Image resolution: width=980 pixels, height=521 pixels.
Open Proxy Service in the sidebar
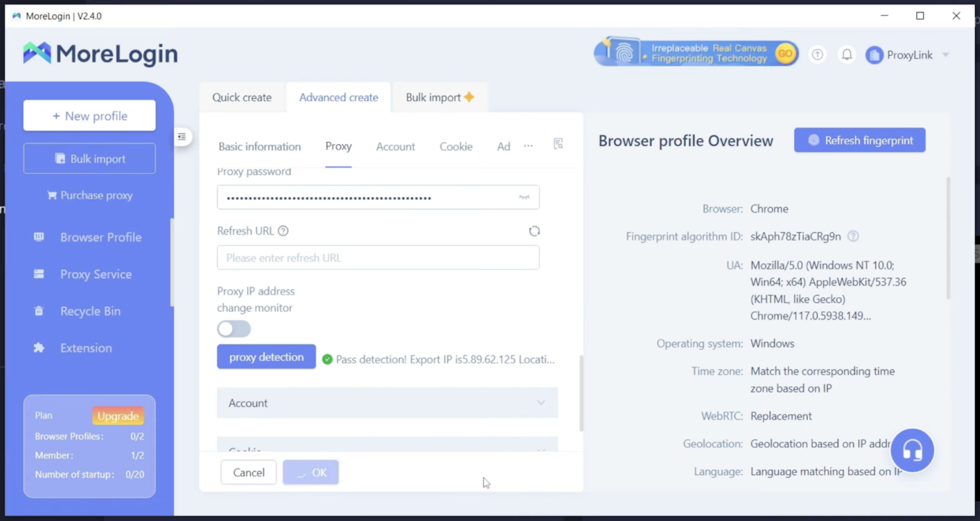(x=96, y=274)
